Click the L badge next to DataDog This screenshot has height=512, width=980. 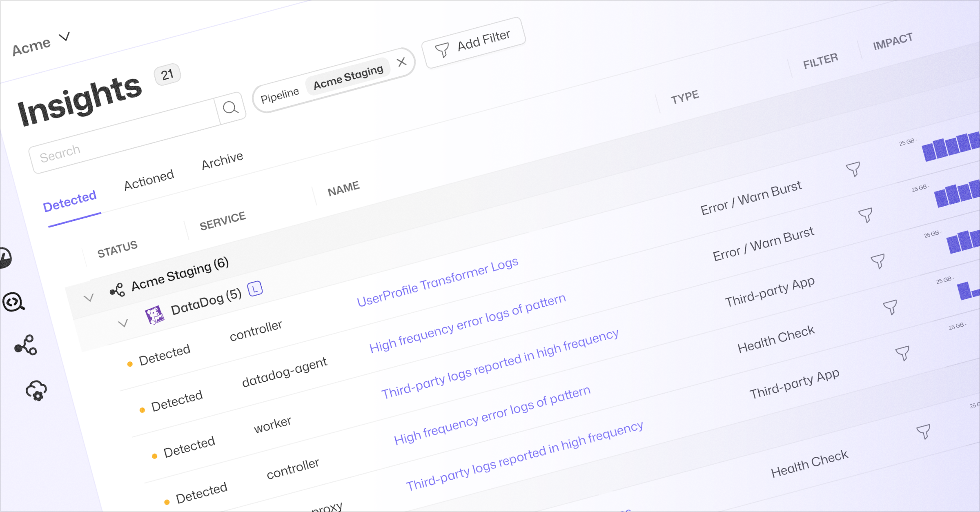255,289
